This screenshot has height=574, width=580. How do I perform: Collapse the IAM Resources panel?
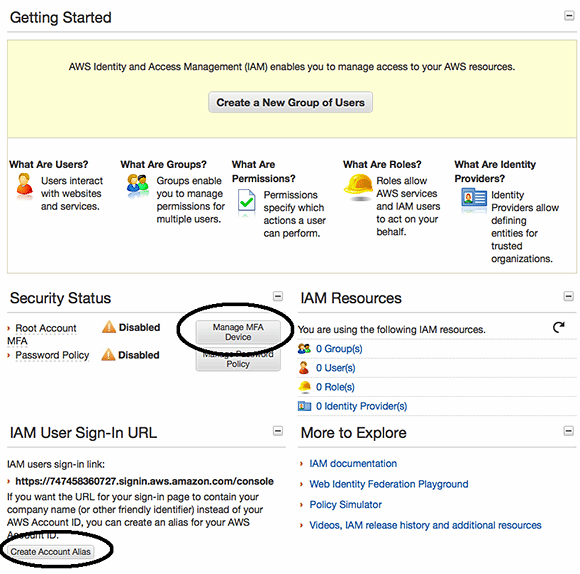[x=569, y=296]
